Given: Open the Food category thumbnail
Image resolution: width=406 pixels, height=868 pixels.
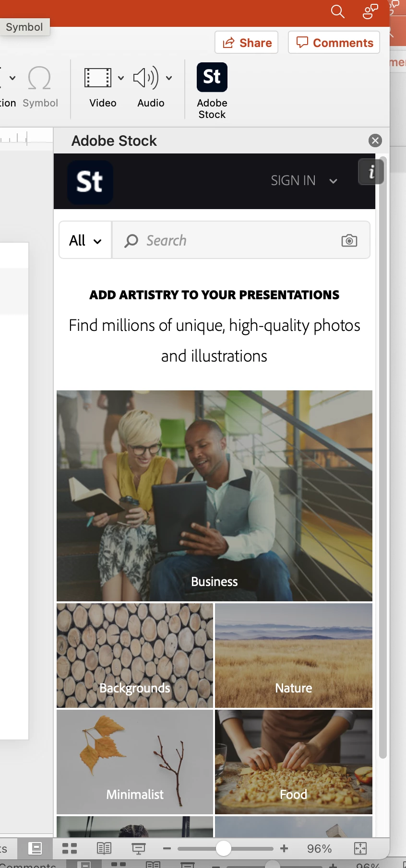Looking at the screenshot, I should click(294, 762).
